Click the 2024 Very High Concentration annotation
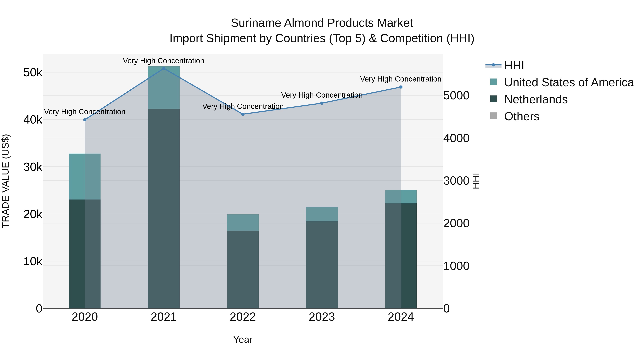 point(401,79)
